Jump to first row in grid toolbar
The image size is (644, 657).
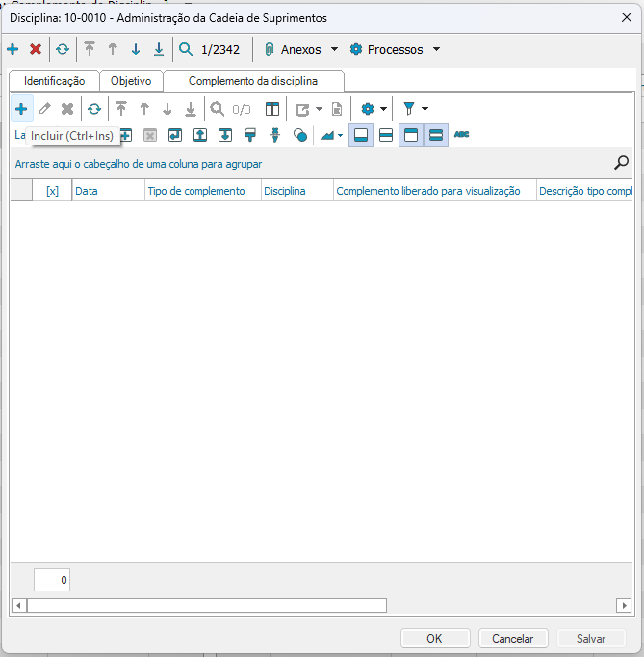pyautogui.click(x=121, y=109)
